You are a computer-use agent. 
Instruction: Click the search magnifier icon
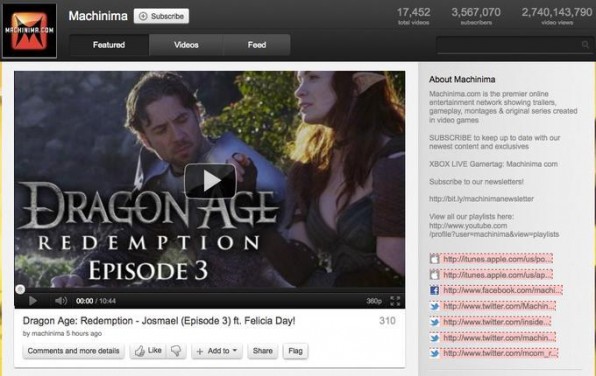click(x=585, y=45)
